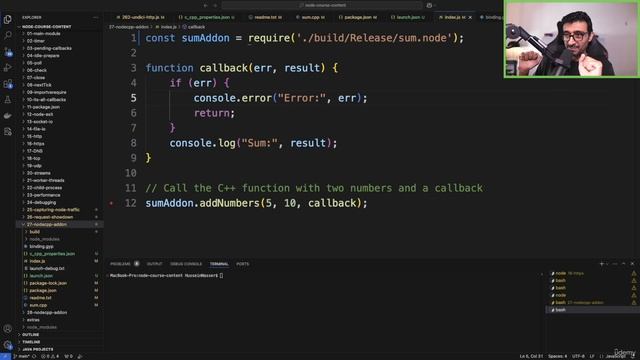Image resolution: width=640 pixels, height=360 pixels.
Task: Open the Testing flask icon
Action: [8, 100]
